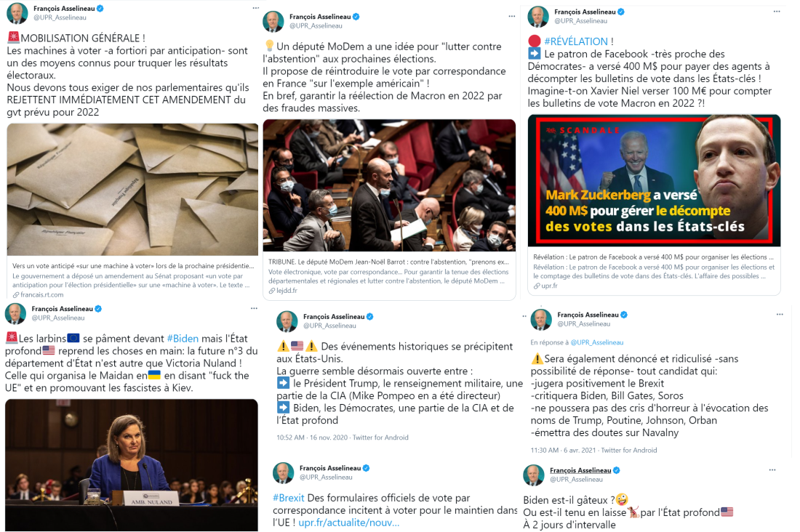Click the @UPR_Asselineau link after 'En réponse à'

coord(597,342)
